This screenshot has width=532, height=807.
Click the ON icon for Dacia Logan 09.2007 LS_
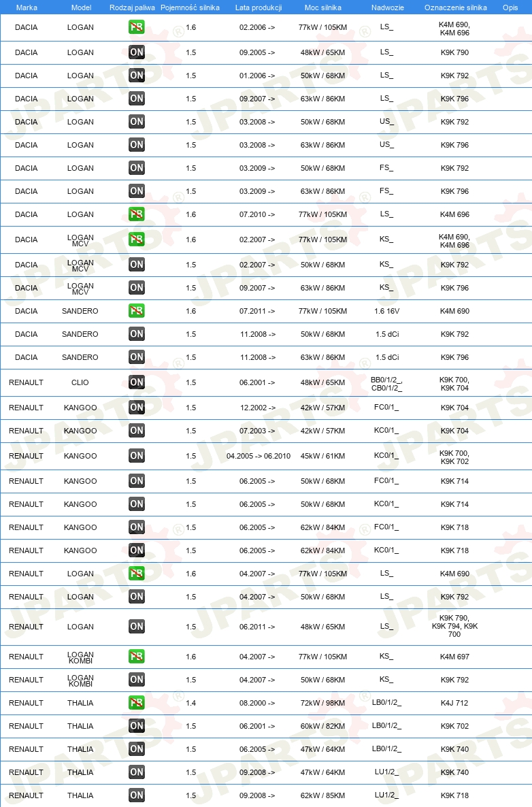point(136,98)
